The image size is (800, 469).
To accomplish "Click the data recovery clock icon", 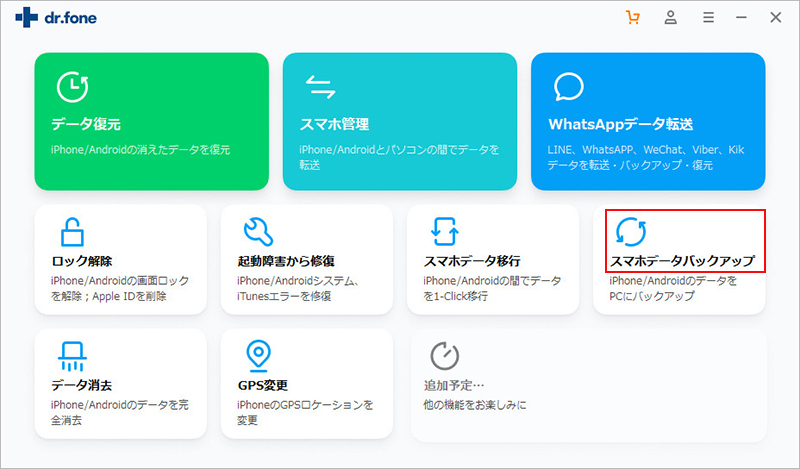I will (x=71, y=88).
